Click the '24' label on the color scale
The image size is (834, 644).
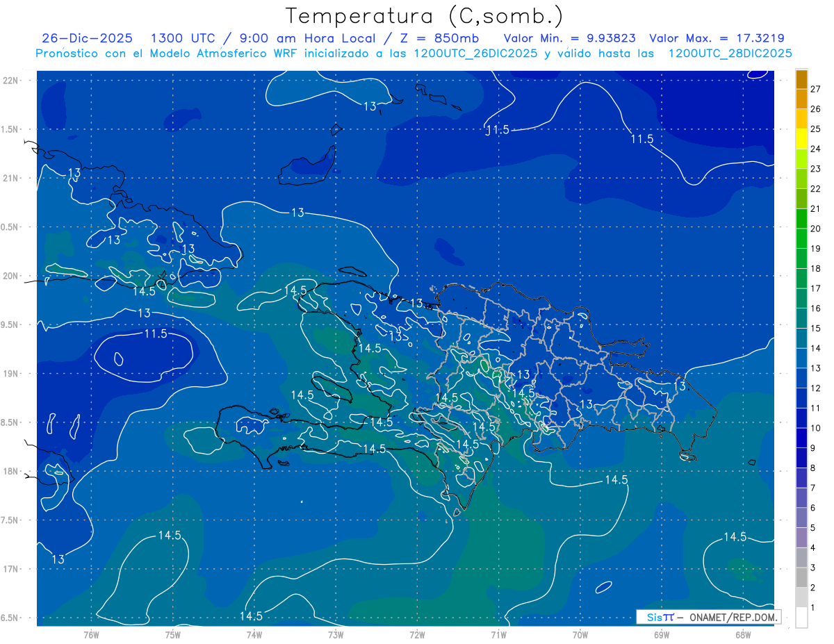click(x=815, y=149)
